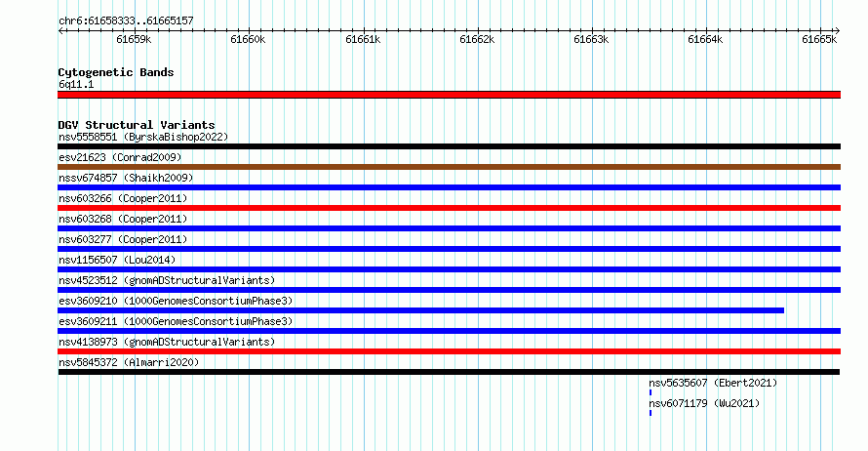This screenshot has width=868, height=451.
Task: Click the black bar under nsv5845372
Action: (449, 372)
